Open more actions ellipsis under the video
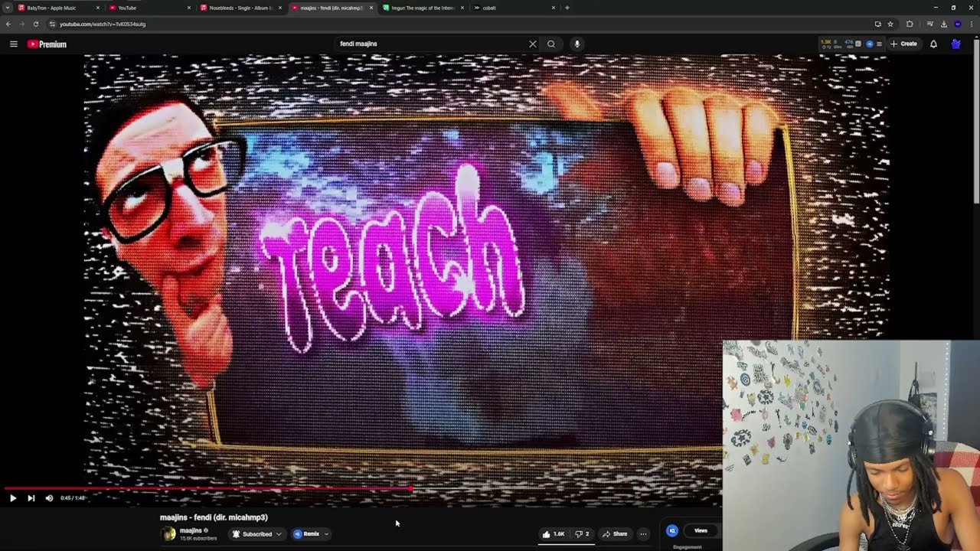Screen dimensions: 980x551 click(643, 534)
